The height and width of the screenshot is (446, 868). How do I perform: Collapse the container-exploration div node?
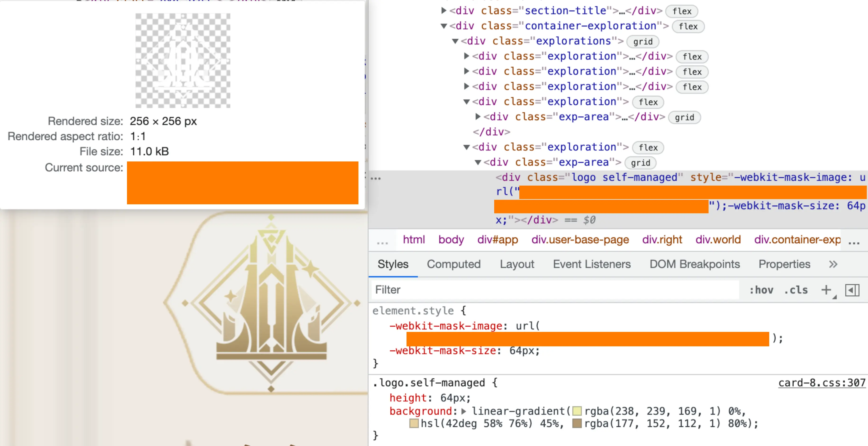click(x=444, y=26)
